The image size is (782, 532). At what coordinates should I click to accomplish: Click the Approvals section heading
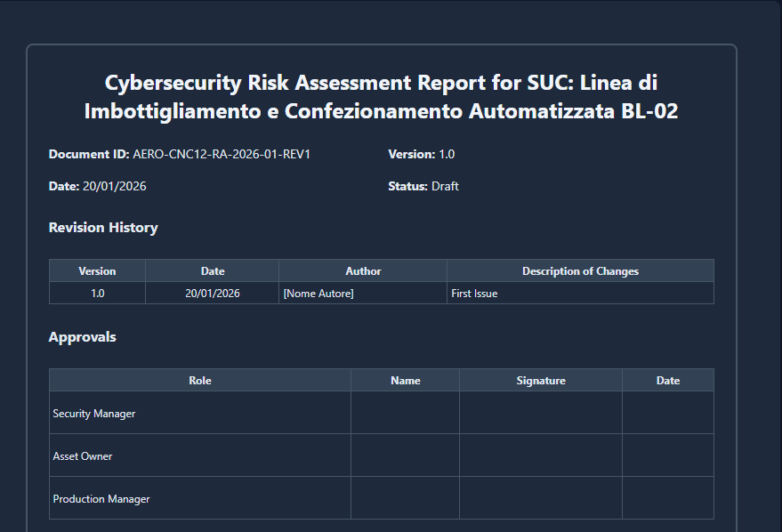(82, 337)
